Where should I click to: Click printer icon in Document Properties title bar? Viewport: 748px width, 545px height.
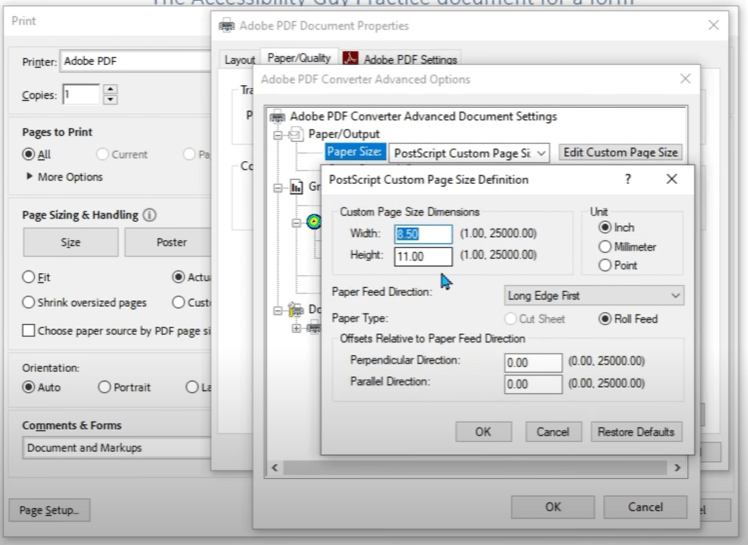pyautogui.click(x=227, y=25)
